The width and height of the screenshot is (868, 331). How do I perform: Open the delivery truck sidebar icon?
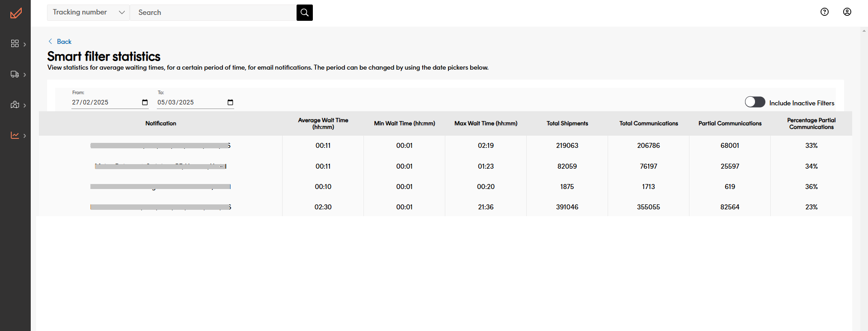pyautogui.click(x=15, y=74)
